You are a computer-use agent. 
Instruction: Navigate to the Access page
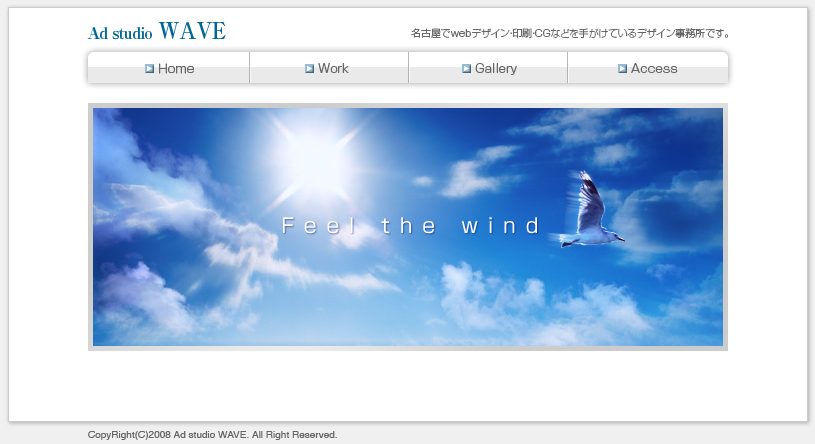(x=648, y=68)
